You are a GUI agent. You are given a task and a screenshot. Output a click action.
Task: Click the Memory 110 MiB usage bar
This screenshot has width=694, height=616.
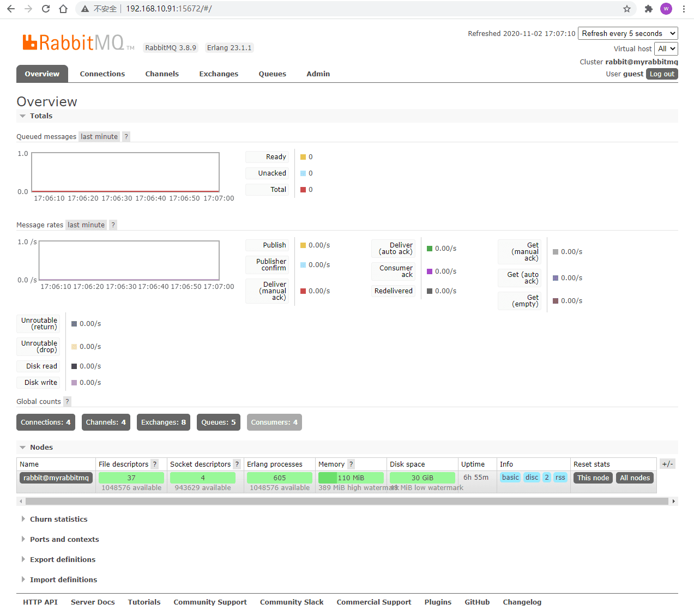pos(351,478)
